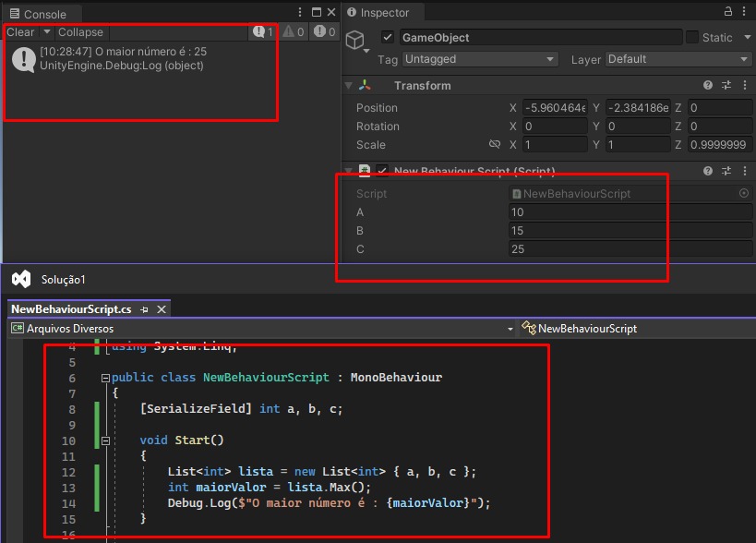Image resolution: width=756 pixels, height=543 pixels.
Task: Toggle the New Behaviour Script component checkbox
Action: (382, 171)
